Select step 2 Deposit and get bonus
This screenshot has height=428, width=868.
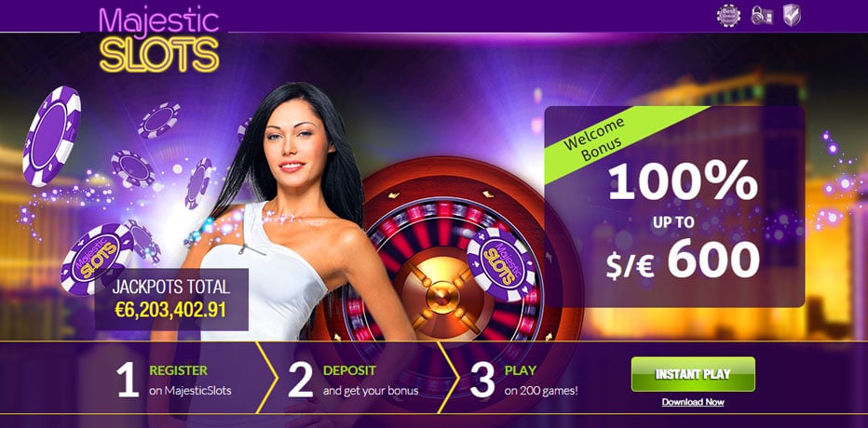353,380
